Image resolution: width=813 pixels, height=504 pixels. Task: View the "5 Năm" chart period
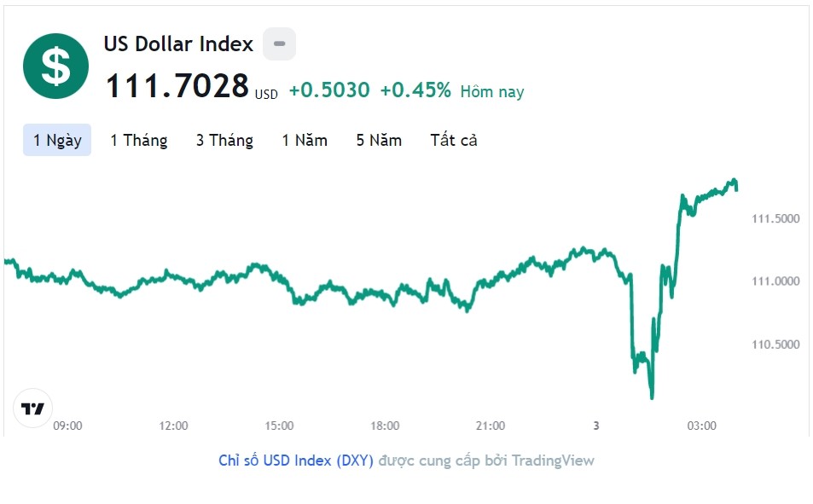click(379, 140)
